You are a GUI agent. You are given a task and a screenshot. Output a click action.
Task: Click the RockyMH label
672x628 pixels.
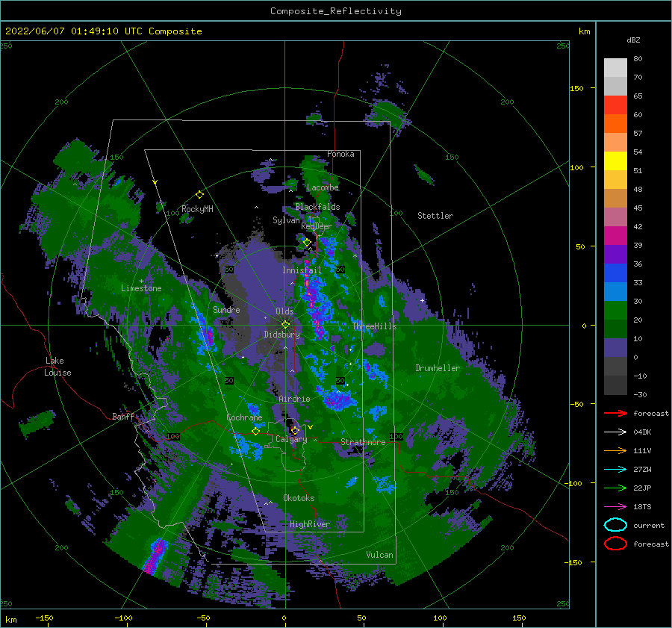tap(197, 209)
